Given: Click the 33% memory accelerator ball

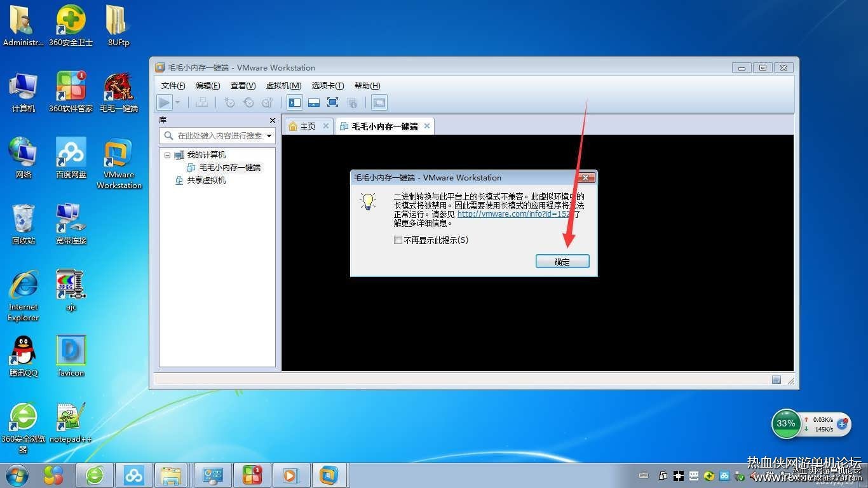Looking at the screenshot, I should tap(786, 424).
